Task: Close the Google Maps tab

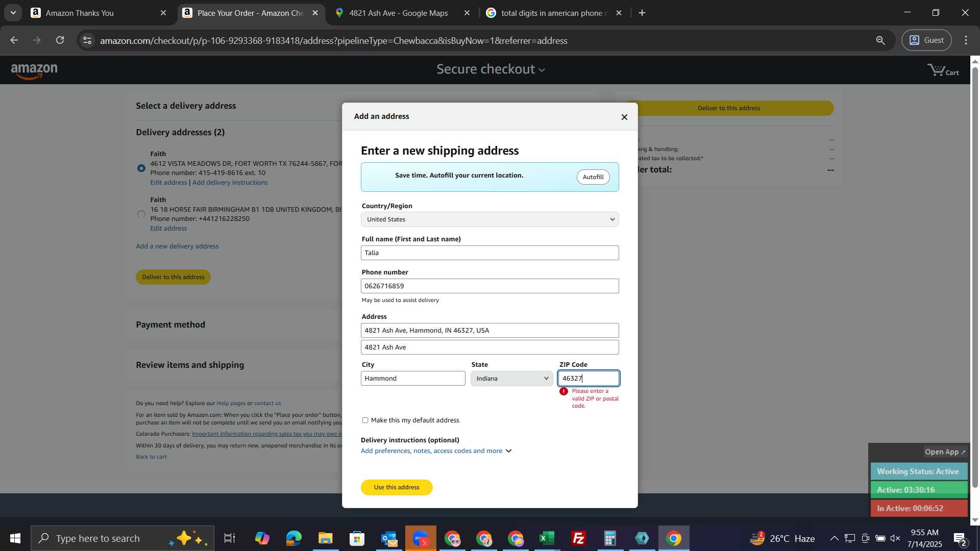Action: (x=467, y=13)
